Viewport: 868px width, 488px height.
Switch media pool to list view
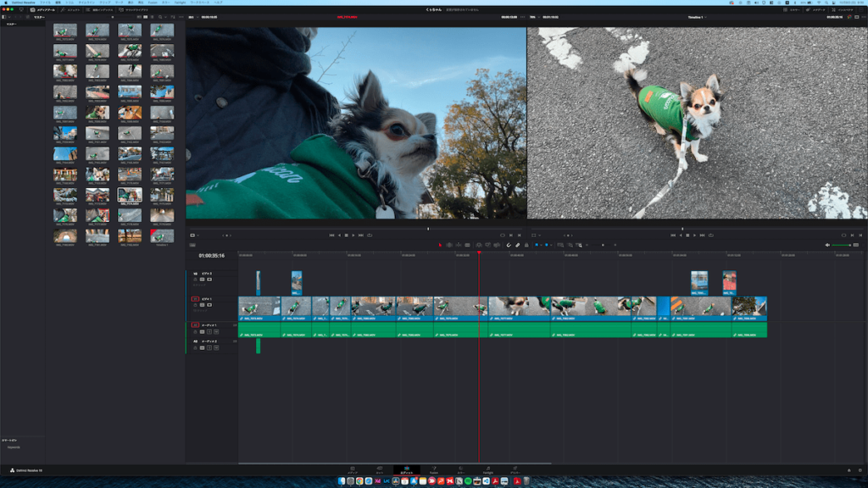tap(152, 17)
